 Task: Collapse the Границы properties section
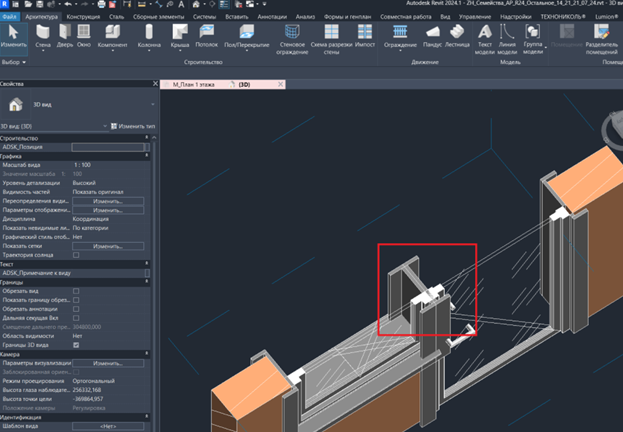click(147, 282)
